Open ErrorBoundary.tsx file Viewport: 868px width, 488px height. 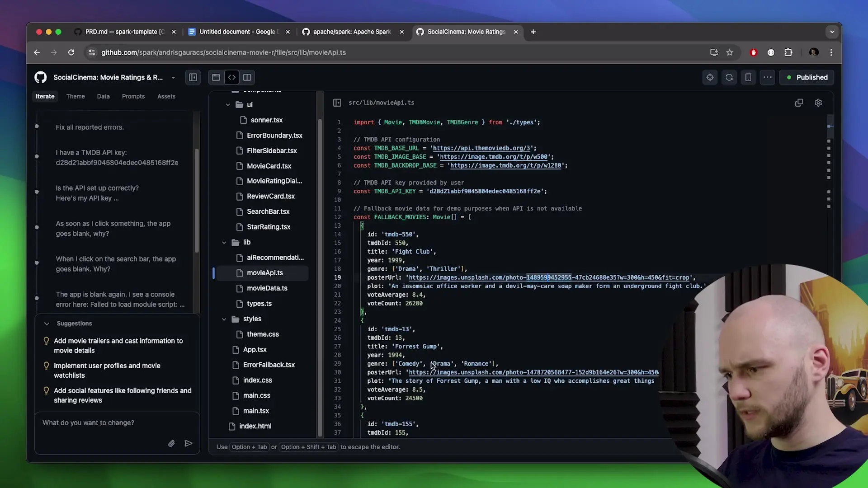click(274, 135)
